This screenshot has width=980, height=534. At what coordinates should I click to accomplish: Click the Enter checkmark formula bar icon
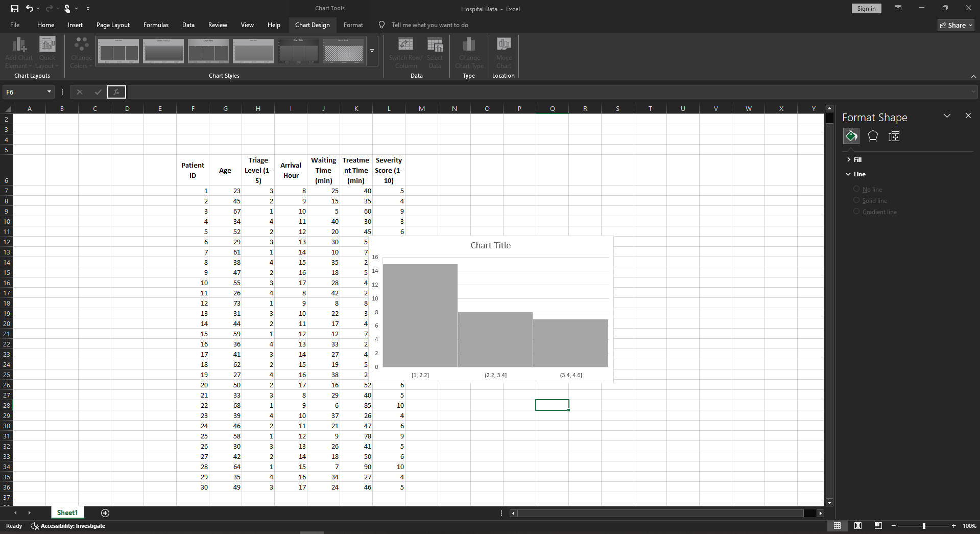pyautogui.click(x=98, y=92)
